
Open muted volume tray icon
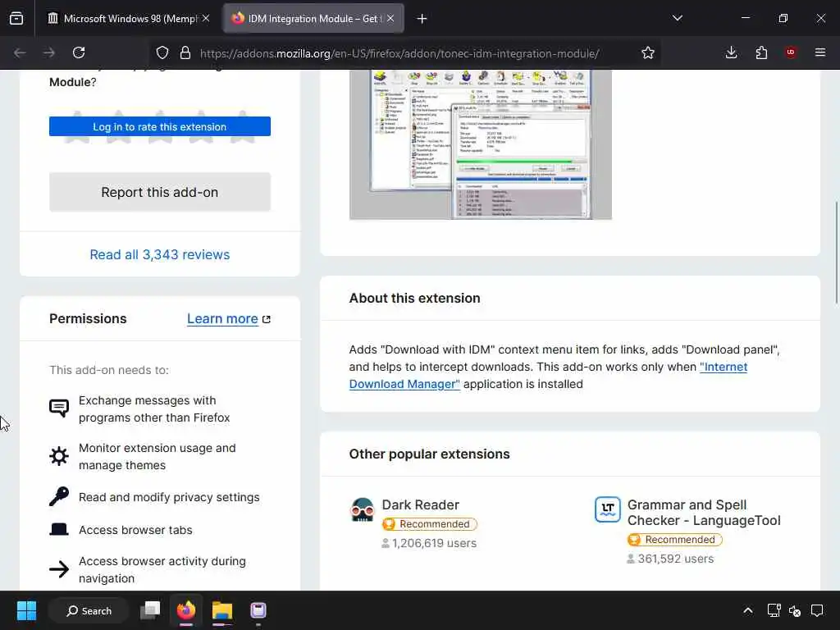coord(795,610)
